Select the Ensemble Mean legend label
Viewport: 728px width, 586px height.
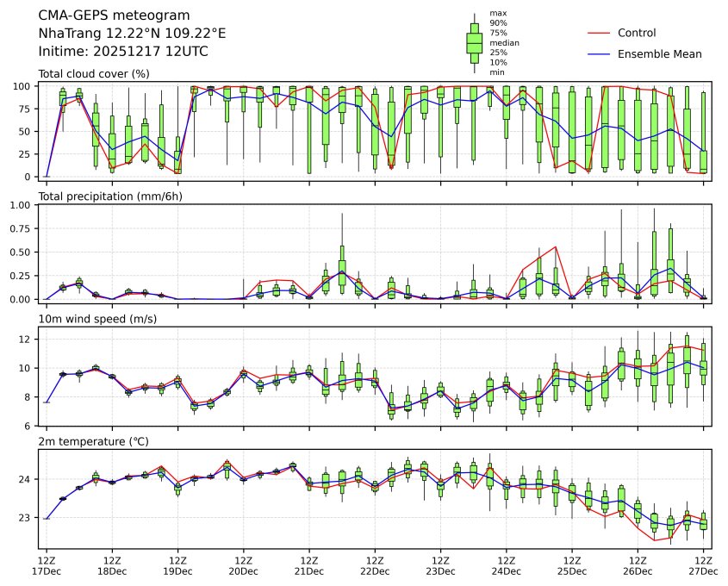coord(660,53)
